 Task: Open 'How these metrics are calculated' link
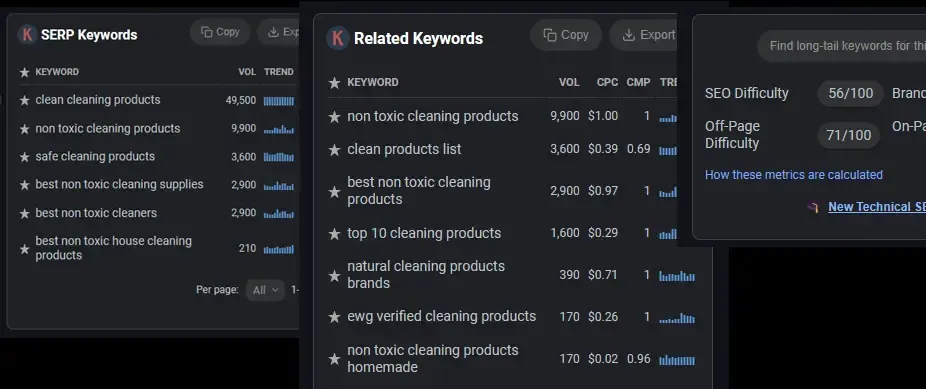click(794, 175)
